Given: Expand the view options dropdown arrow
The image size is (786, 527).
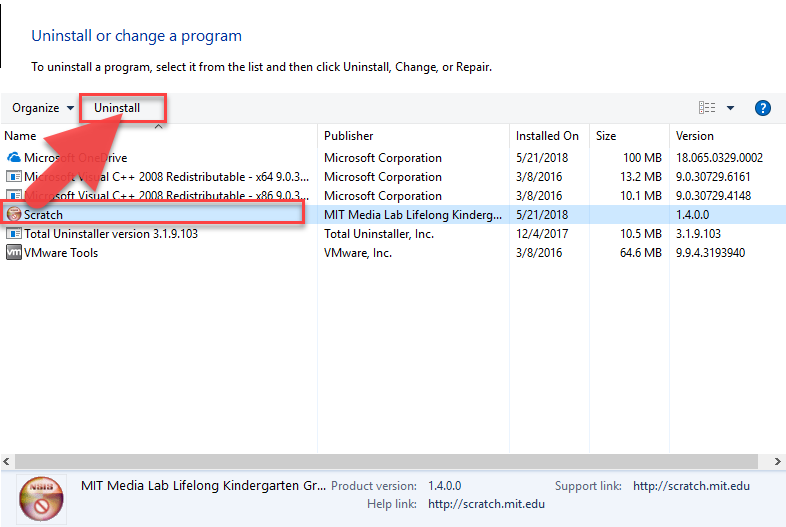Looking at the screenshot, I should 730,108.
